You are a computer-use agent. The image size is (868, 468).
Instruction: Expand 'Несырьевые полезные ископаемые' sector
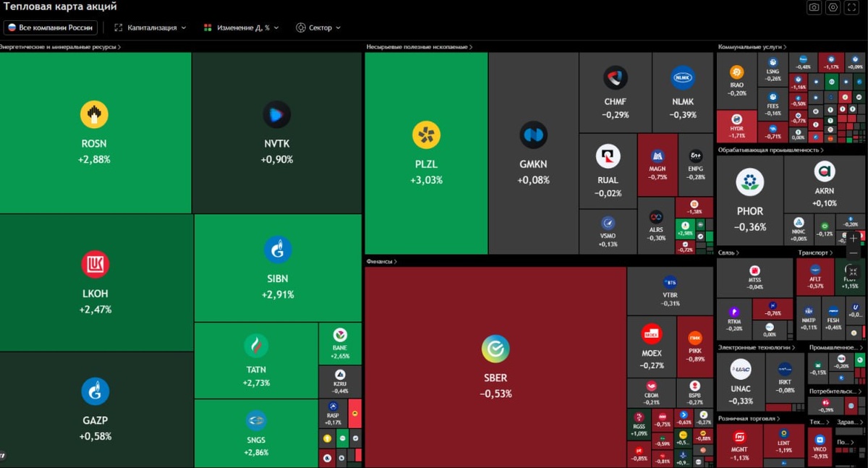pos(420,47)
